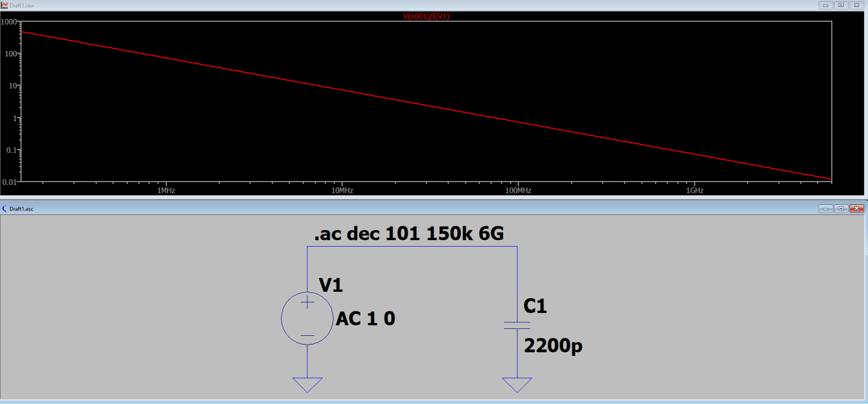Restore the Draft1.asc window size
The width and height of the screenshot is (868, 404).
click(x=841, y=208)
